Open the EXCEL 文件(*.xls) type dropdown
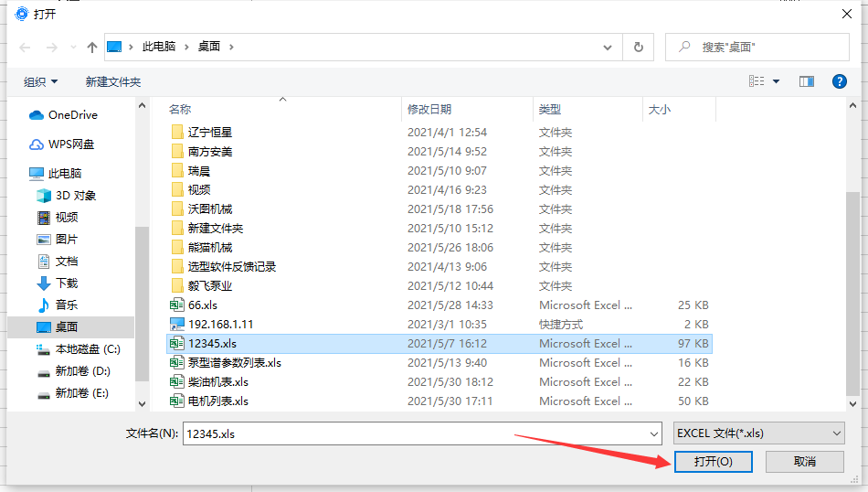The image size is (868, 492). point(759,433)
